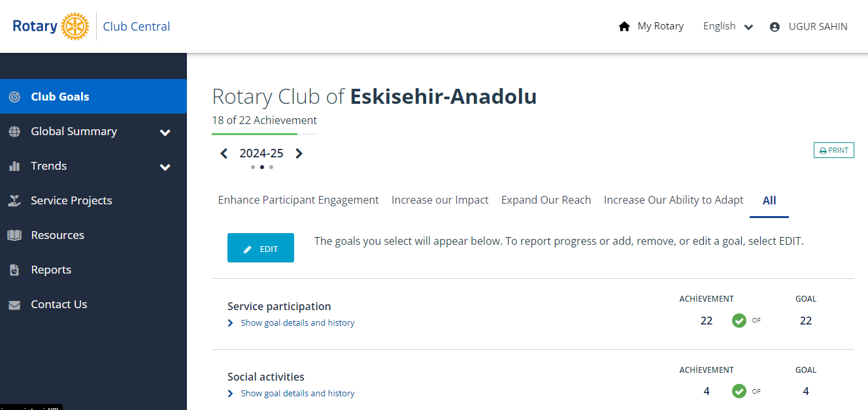
Task: Open the English language dropdown
Action: click(x=728, y=27)
